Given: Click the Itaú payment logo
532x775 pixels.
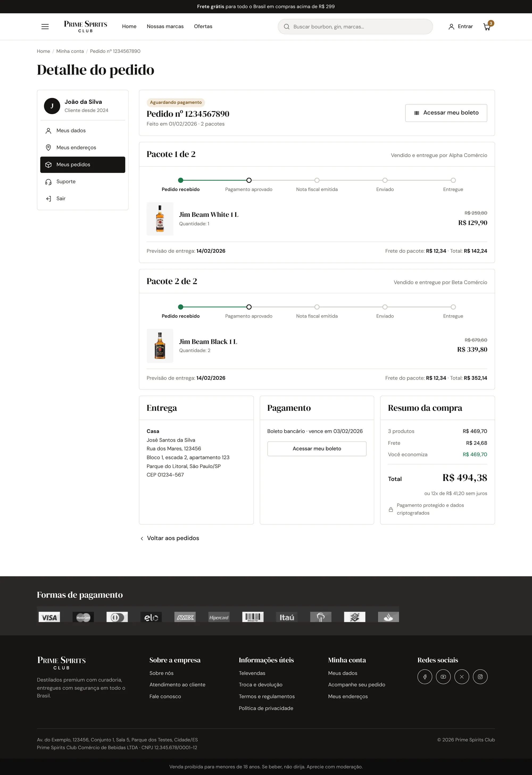Looking at the screenshot, I should [x=287, y=617].
